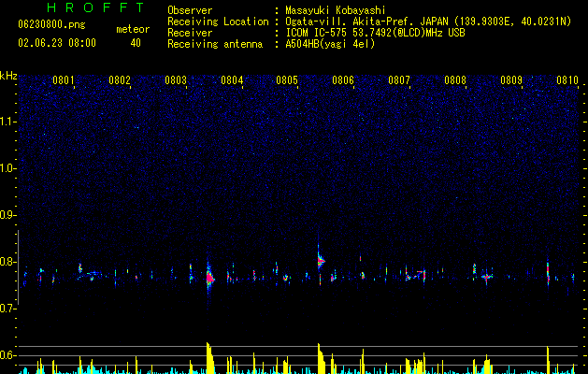Click the 1.0 kHz frequency label
This screenshot has width=588, height=374.
8,168
